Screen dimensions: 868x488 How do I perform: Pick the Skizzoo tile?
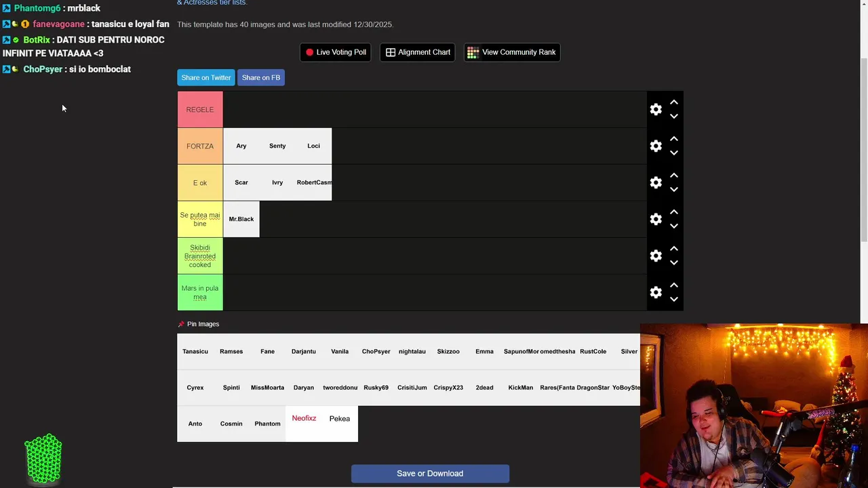point(448,351)
